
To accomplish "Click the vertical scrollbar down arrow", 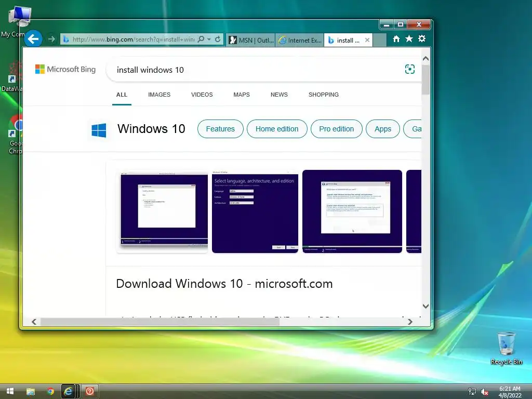I will [426, 306].
